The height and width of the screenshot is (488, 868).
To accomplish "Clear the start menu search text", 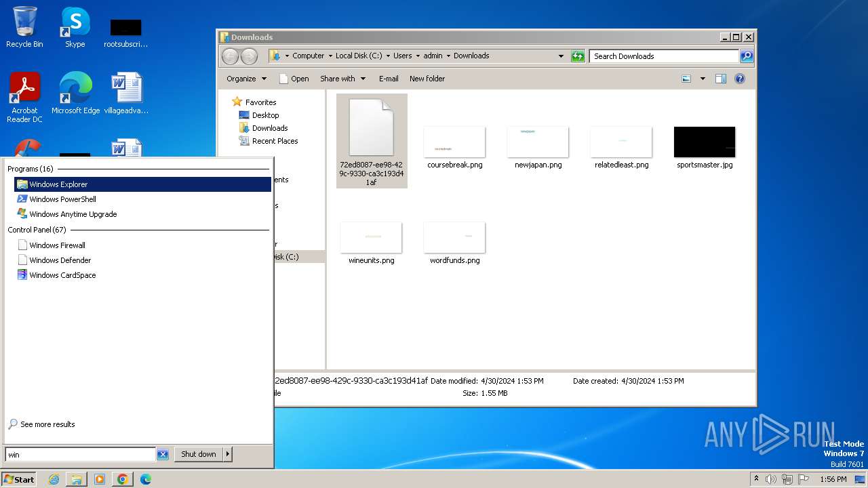I will tap(163, 455).
